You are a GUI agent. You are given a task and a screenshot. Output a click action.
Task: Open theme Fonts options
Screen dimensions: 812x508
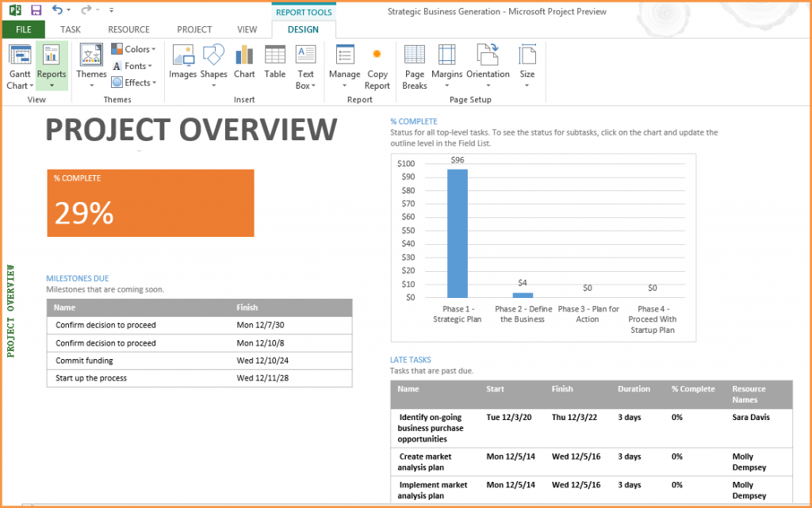[x=132, y=66]
